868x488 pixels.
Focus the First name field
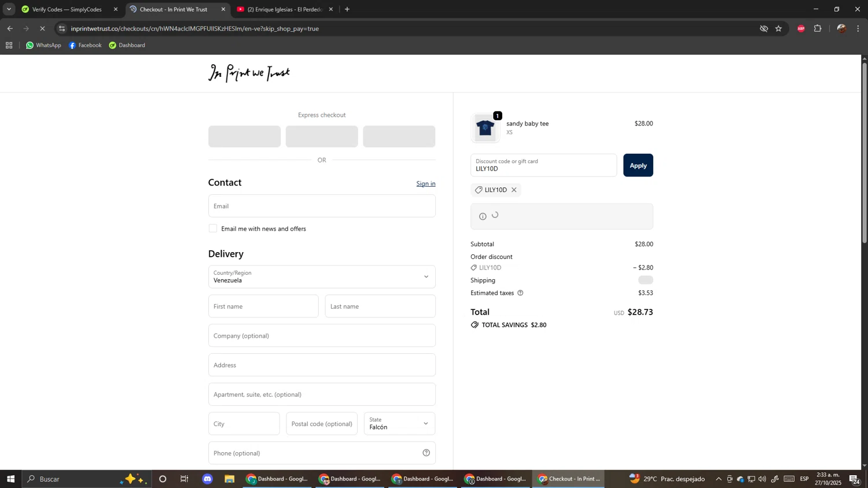click(x=263, y=306)
